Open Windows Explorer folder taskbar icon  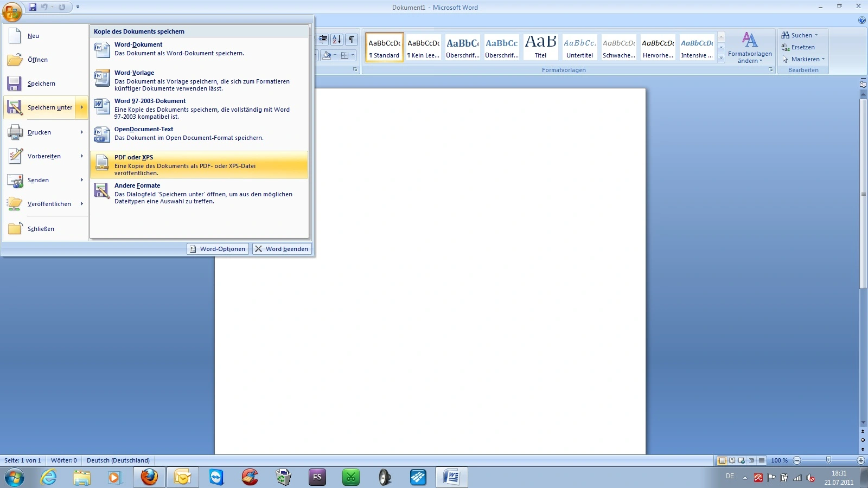pos(82,478)
